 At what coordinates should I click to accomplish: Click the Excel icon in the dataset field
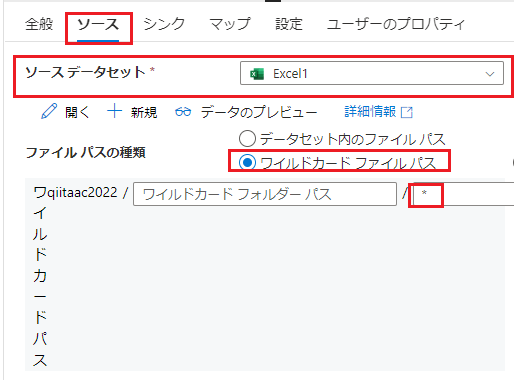pos(257,74)
